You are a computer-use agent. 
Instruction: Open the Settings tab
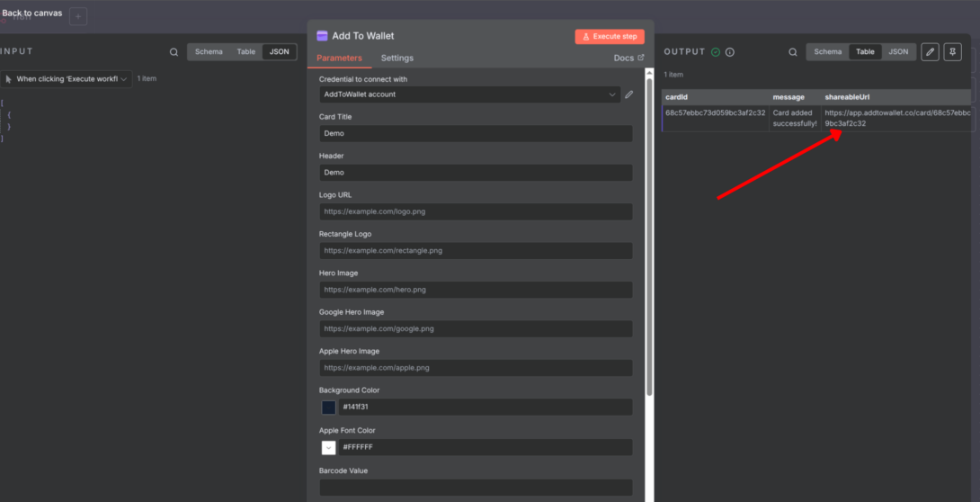pyautogui.click(x=397, y=58)
